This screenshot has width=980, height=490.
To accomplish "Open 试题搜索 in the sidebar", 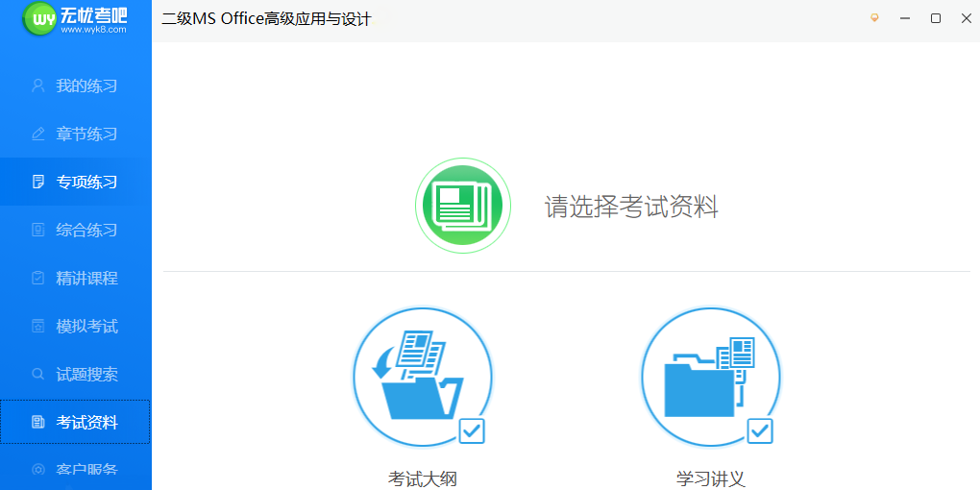I will tap(76, 375).
